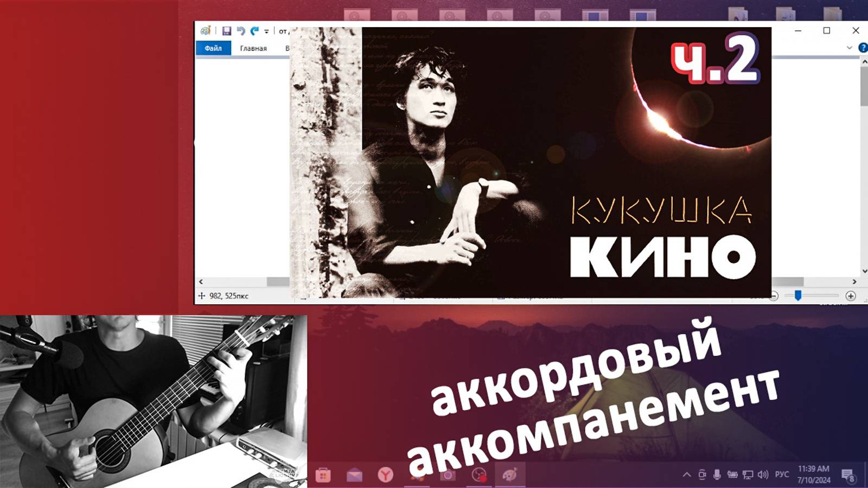The width and height of the screenshot is (868, 488).
Task: Switch to the screen recorder taskbar icon
Action: (x=479, y=476)
